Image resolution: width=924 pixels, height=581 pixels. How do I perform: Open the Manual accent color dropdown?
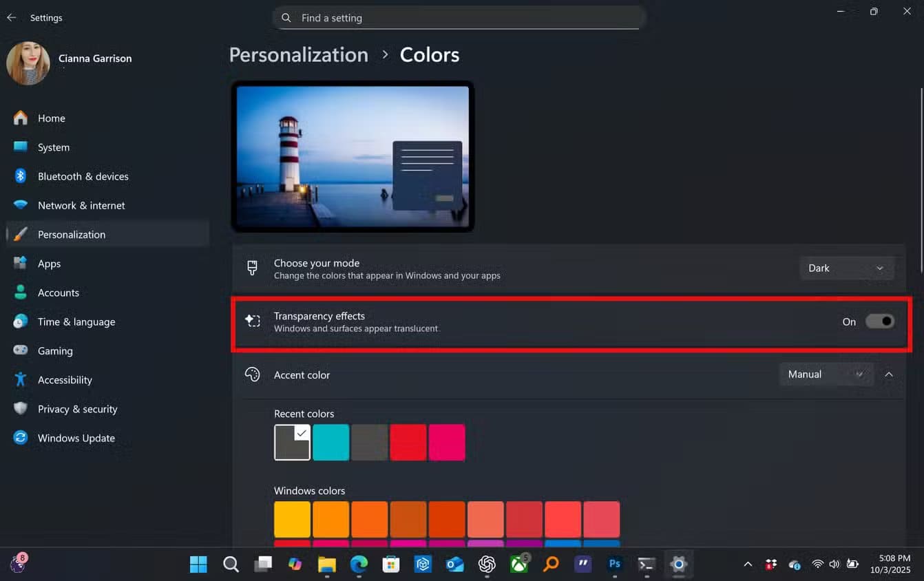826,374
